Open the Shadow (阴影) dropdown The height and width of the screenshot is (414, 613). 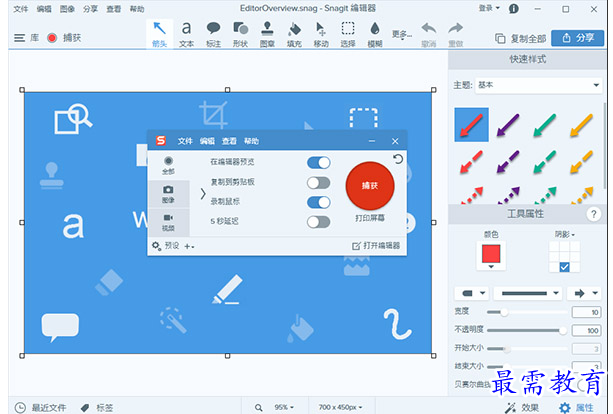point(565,234)
